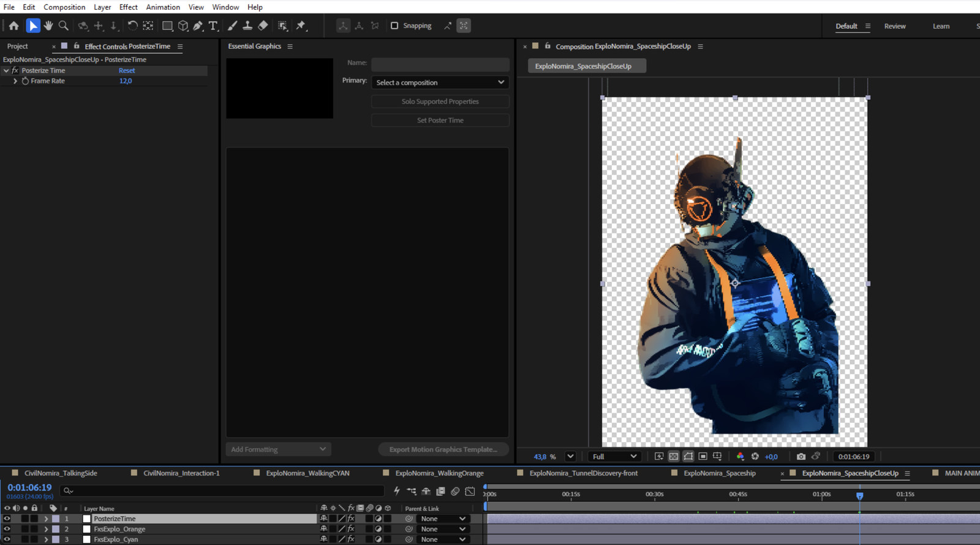The height and width of the screenshot is (545, 980).
Task: Select the Type text tool
Action: coord(213,26)
